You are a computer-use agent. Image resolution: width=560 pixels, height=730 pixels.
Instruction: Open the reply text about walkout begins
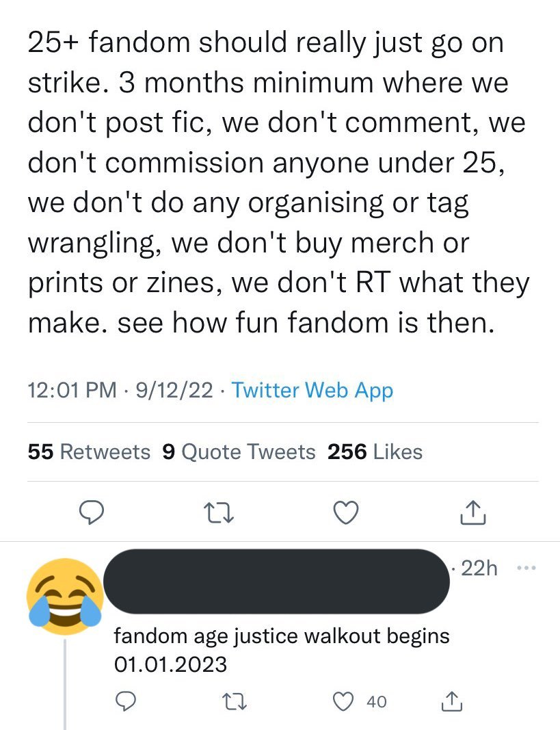point(280,649)
